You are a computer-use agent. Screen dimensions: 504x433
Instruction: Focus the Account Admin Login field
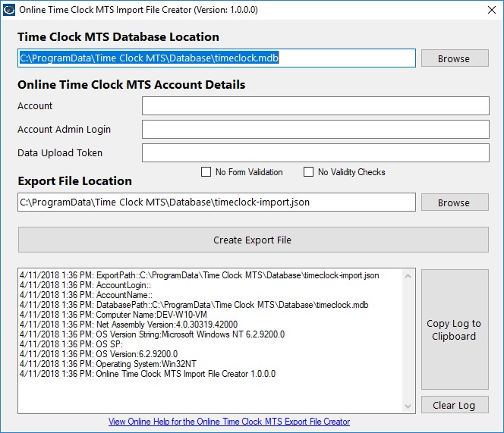[316, 130]
